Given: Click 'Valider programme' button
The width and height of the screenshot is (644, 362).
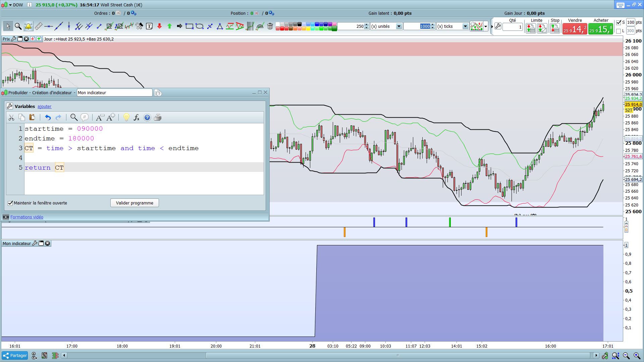Looking at the screenshot, I should (135, 203).
